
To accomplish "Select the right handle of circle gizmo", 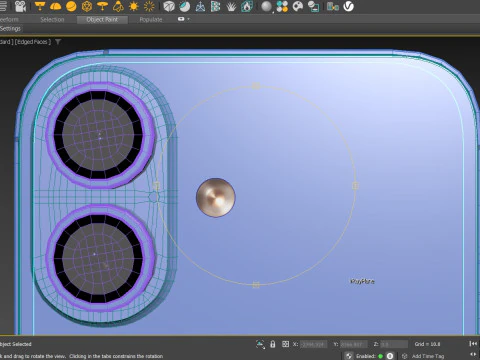I will coord(355,186).
